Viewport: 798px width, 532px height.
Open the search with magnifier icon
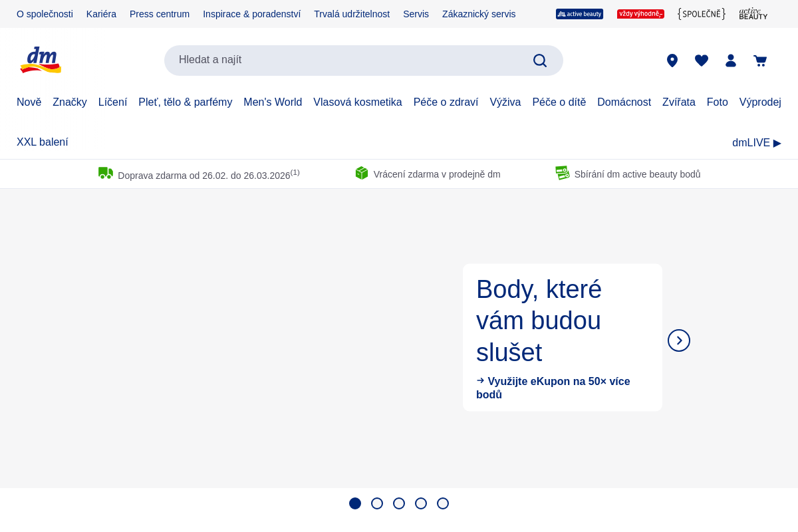(539, 60)
